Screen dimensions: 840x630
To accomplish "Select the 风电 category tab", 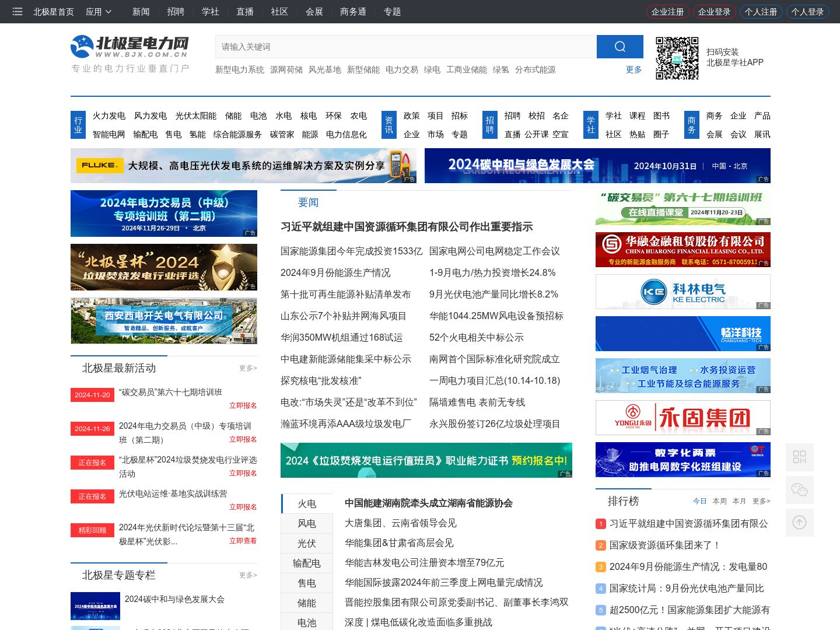I will coord(307,524).
